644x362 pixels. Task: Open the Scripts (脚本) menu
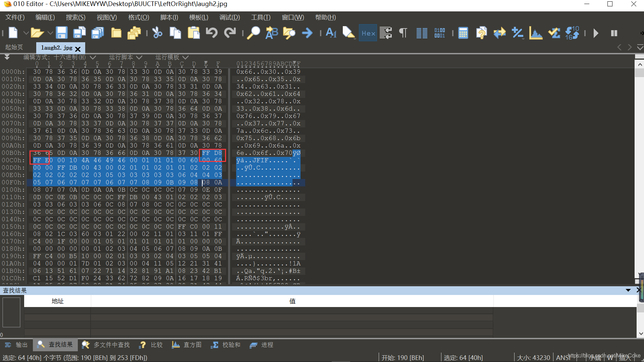tap(169, 17)
